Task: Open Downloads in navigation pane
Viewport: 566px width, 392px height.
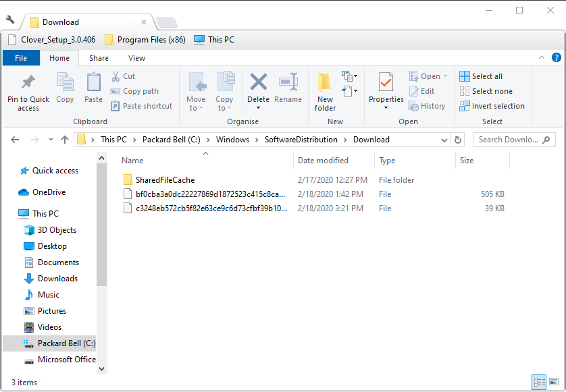Action: (x=58, y=279)
